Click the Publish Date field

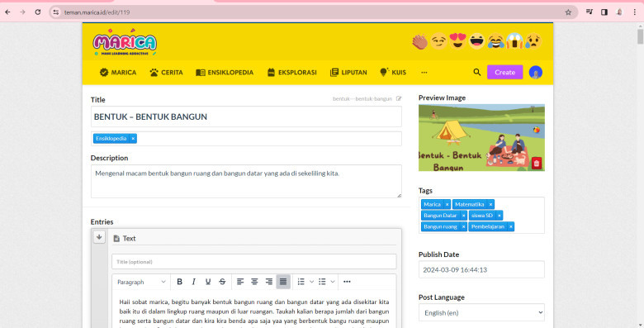(x=481, y=269)
